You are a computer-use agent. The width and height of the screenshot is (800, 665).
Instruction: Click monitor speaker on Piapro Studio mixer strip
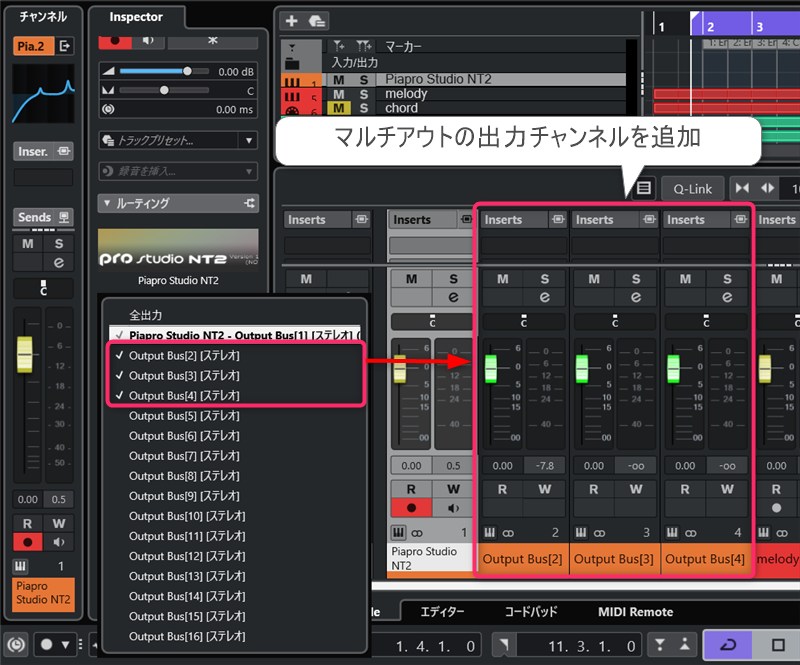click(453, 508)
